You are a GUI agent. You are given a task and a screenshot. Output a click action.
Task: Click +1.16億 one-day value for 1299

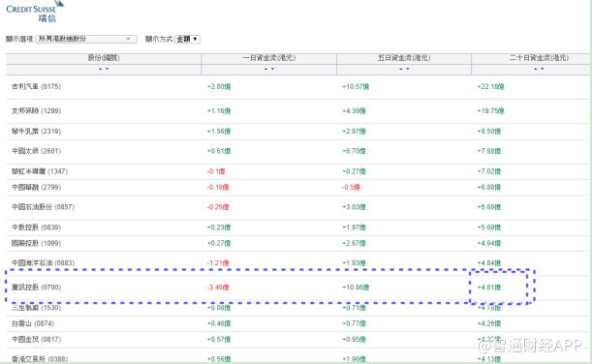(219, 110)
